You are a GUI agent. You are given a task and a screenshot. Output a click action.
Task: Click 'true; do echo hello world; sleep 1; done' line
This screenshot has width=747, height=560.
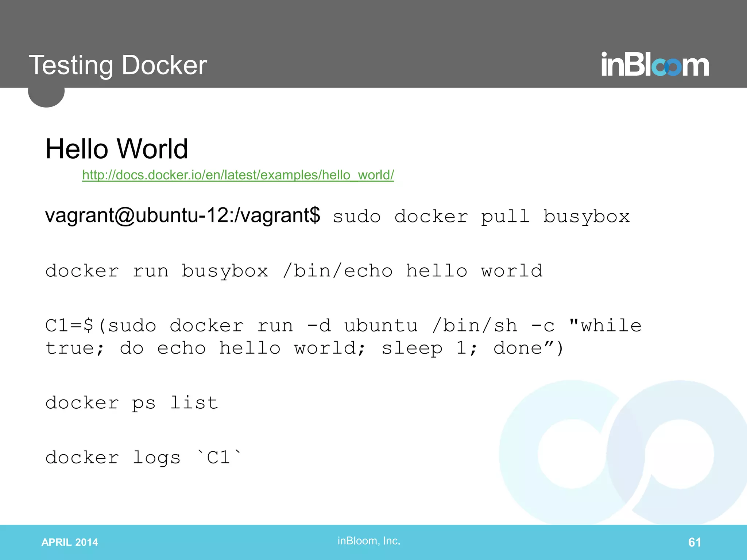(x=305, y=348)
